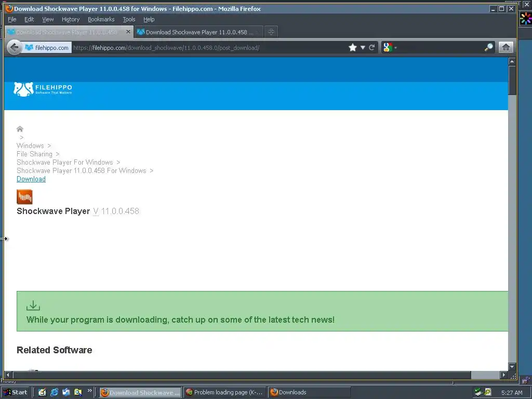532x399 pixels.
Task: Open the Firefox Home button
Action: click(x=506, y=47)
